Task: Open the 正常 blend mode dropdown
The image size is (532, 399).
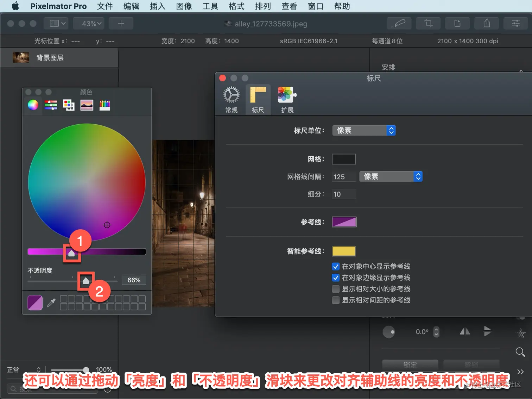Action: point(24,370)
